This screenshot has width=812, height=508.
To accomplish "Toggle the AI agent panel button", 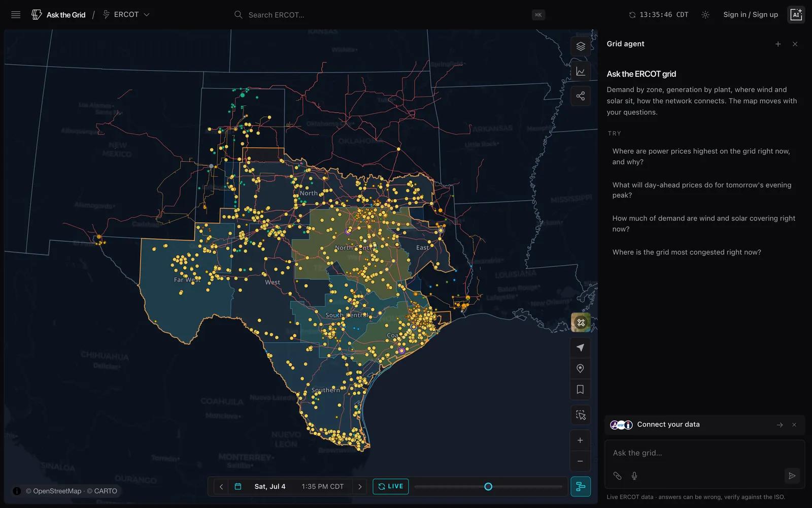I will click(x=796, y=15).
